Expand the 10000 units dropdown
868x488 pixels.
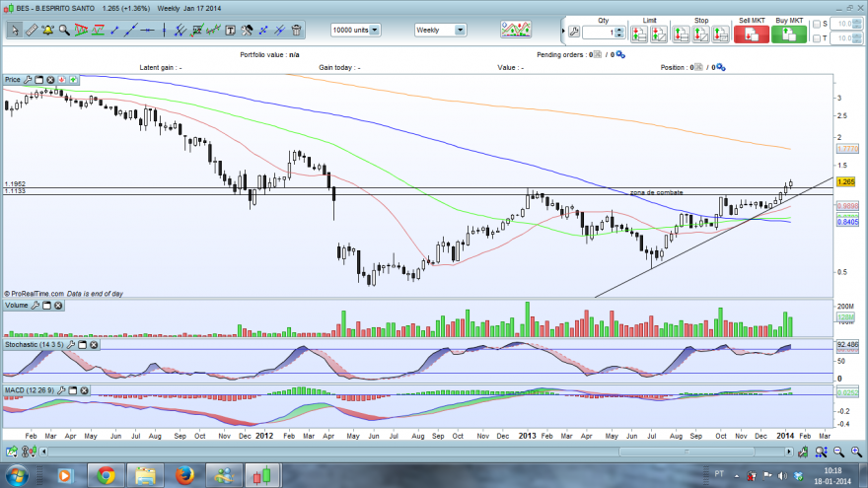tap(375, 30)
